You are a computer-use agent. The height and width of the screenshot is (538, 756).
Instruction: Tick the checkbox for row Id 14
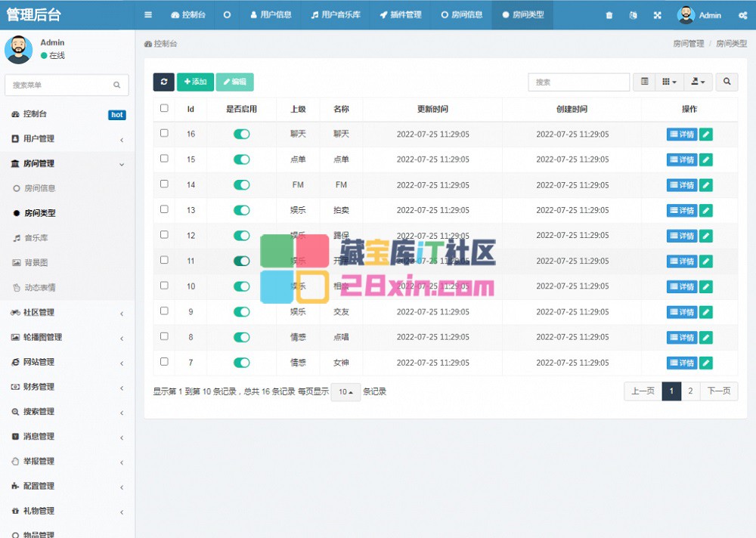click(164, 184)
